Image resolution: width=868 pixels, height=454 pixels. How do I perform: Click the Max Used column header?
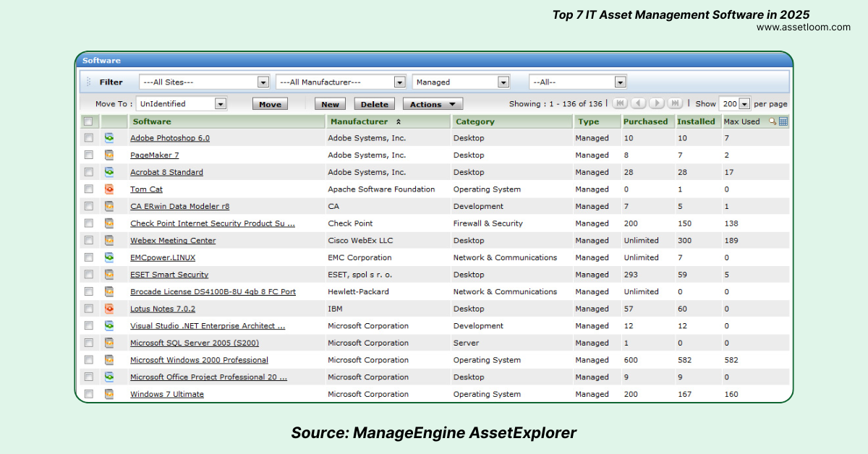point(742,121)
